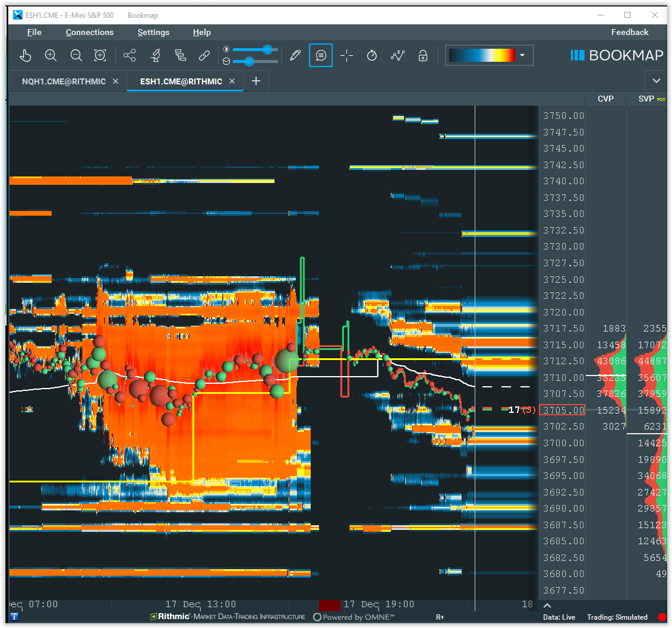Screen dimensions: 672x628
Task: Click the 3712.50 price on the axis
Action: (564, 361)
